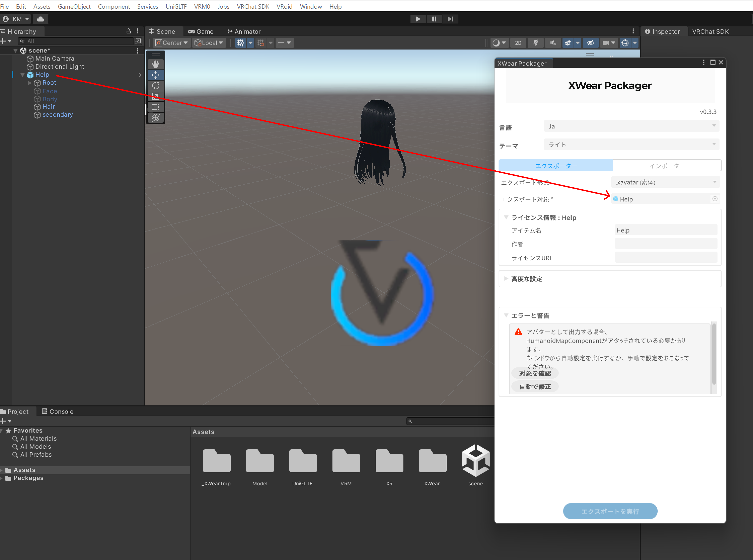Toggle grid snapping in Scene toolbar

point(260,43)
